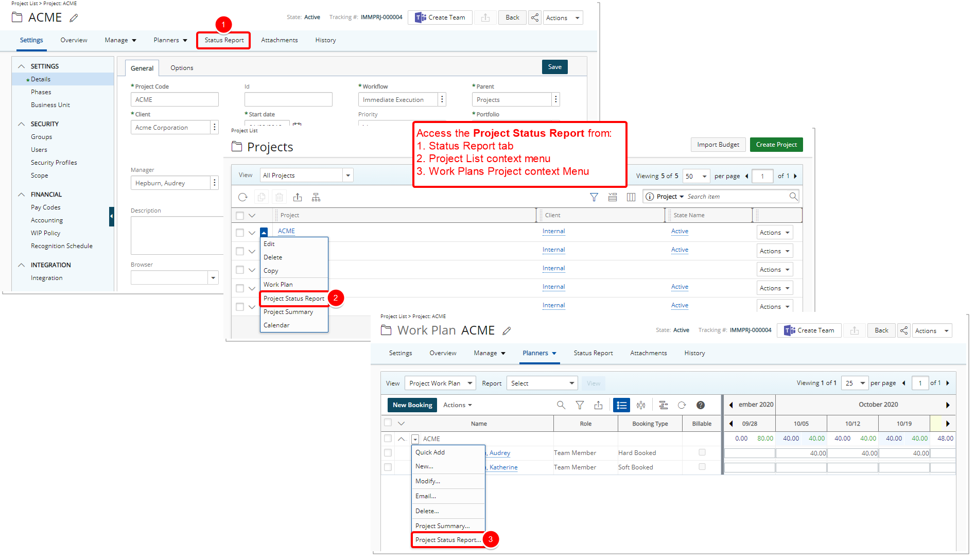This screenshot has width=975, height=560.
Task: Collapse the FINANCIAL section in sidebar
Action: [x=22, y=195]
